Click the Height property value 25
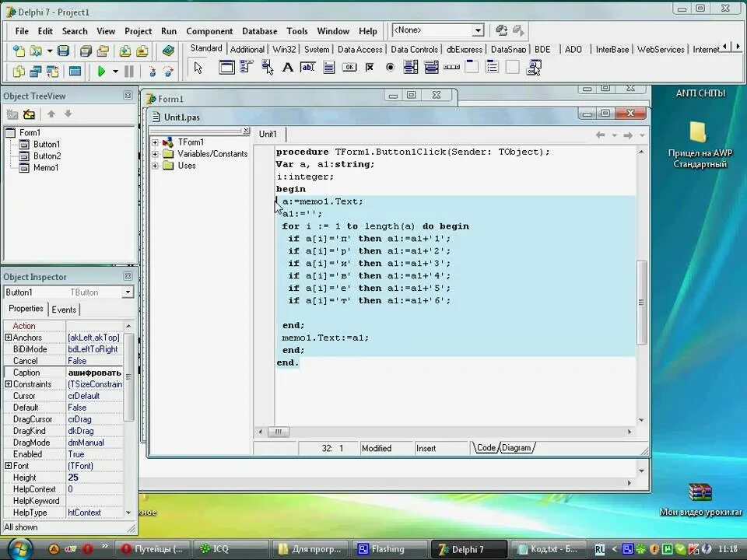This screenshot has width=747, height=560. (94, 478)
